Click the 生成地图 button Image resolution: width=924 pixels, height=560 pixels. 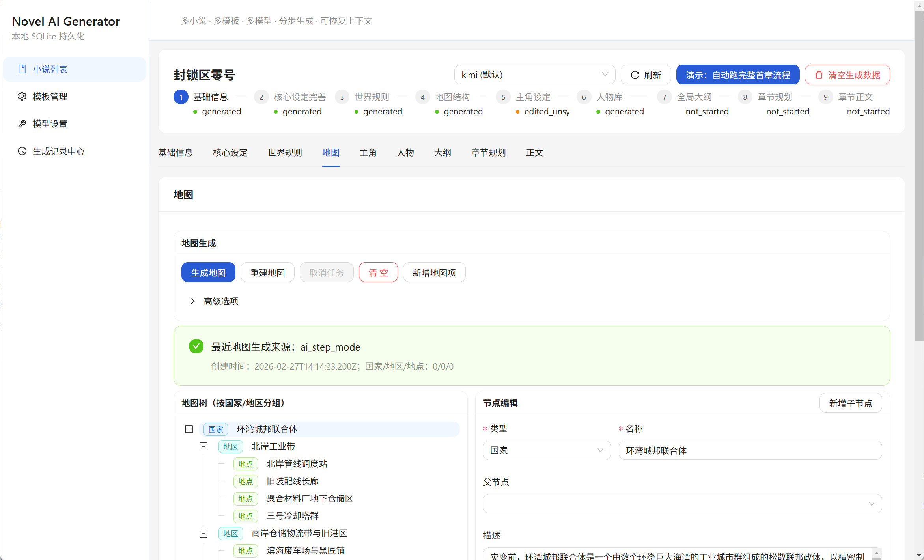click(x=208, y=272)
